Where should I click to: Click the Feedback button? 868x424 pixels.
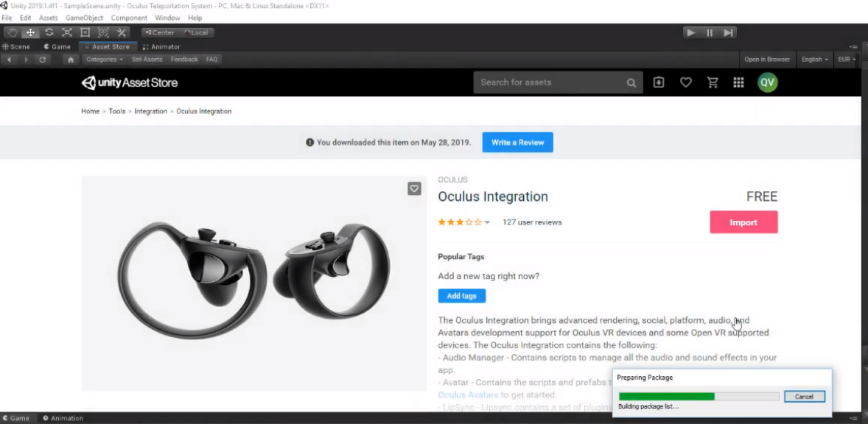[183, 59]
